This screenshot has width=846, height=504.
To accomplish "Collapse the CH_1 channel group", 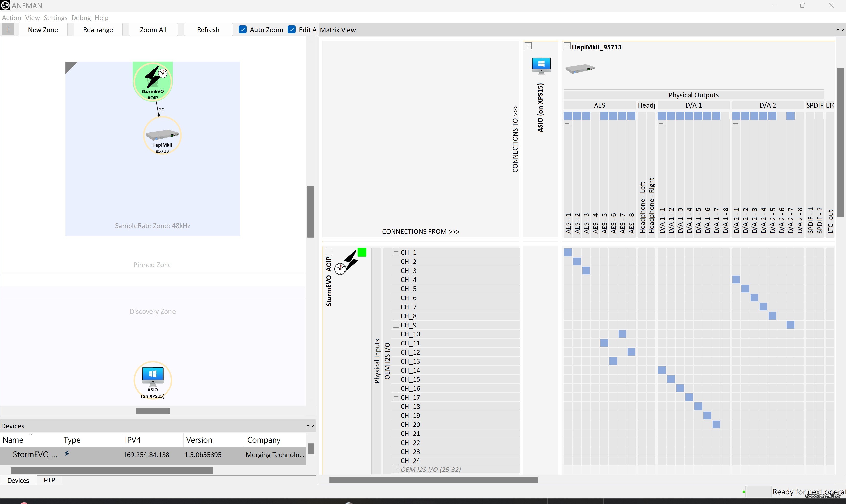I will tap(396, 252).
